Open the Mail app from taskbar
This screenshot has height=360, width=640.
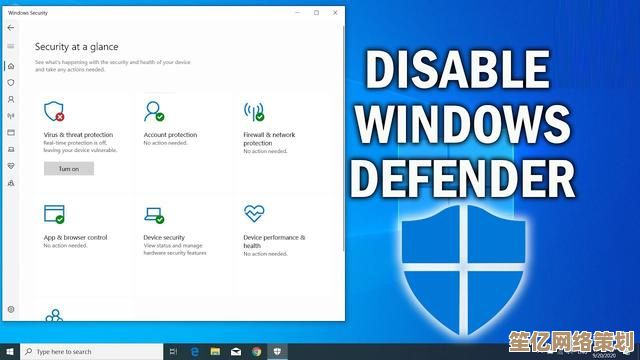coord(236,351)
